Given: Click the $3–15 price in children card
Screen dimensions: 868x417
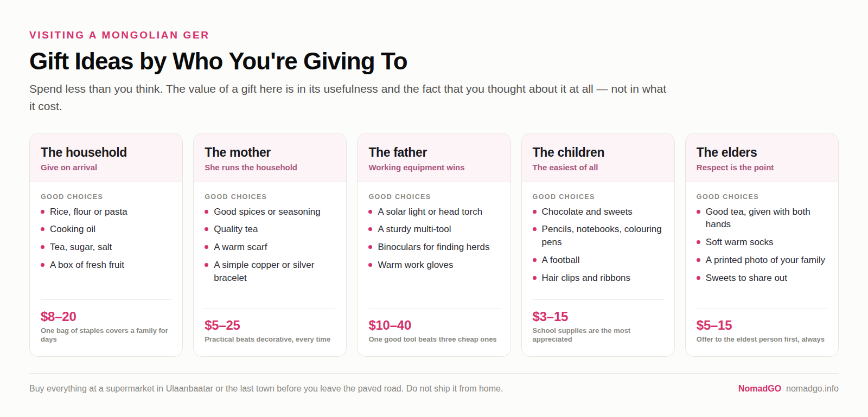Looking at the screenshot, I should click(550, 316).
